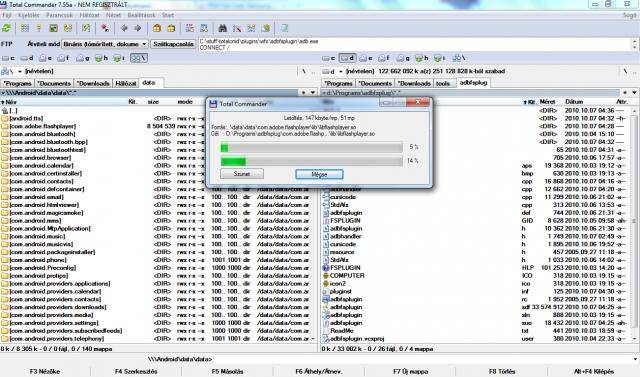
Task: Click the current file progress bar at 5%
Action: point(312,147)
